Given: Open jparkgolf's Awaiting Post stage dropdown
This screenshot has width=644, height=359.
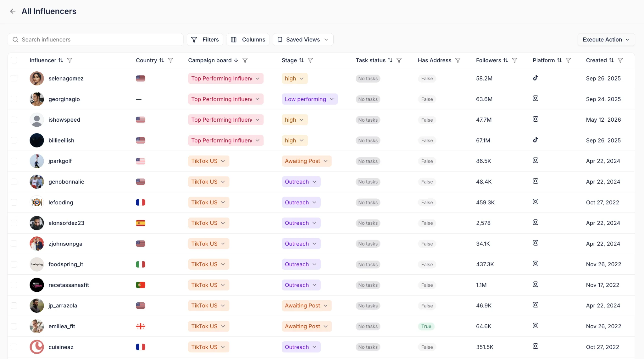Looking at the screenshot, I should tap(306, 161).
